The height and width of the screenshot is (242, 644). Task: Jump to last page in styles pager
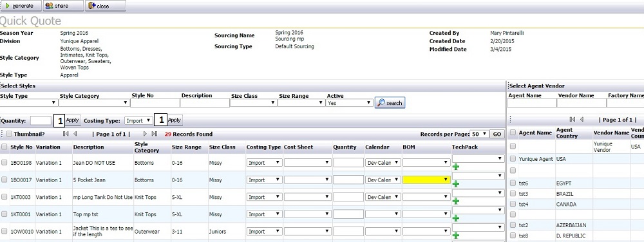(155, 134)
